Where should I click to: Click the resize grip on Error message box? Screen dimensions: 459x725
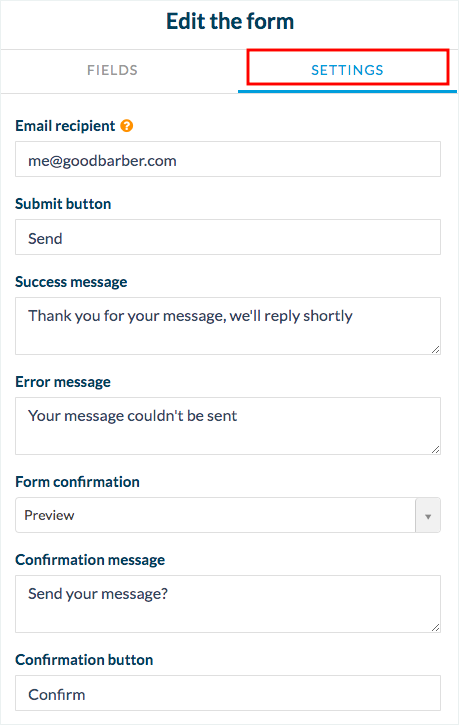[x=435, y=449]
